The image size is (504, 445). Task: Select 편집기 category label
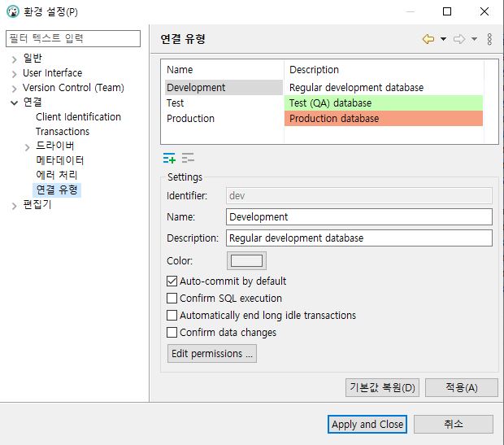[37, 204]
